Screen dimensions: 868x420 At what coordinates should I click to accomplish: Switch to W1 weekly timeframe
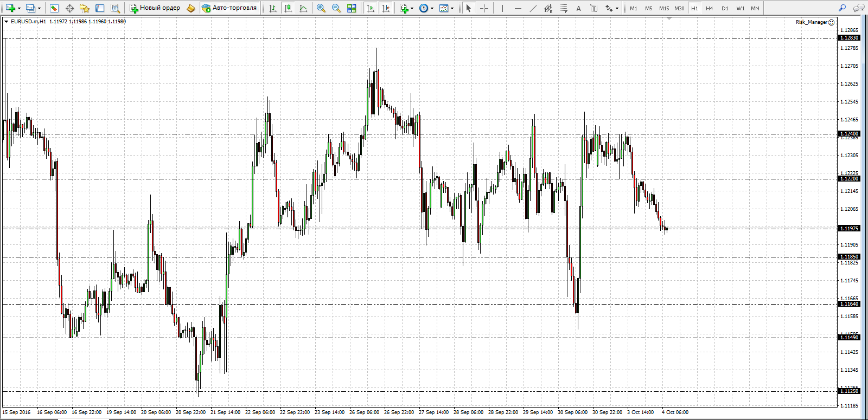(x=741, y=8)
